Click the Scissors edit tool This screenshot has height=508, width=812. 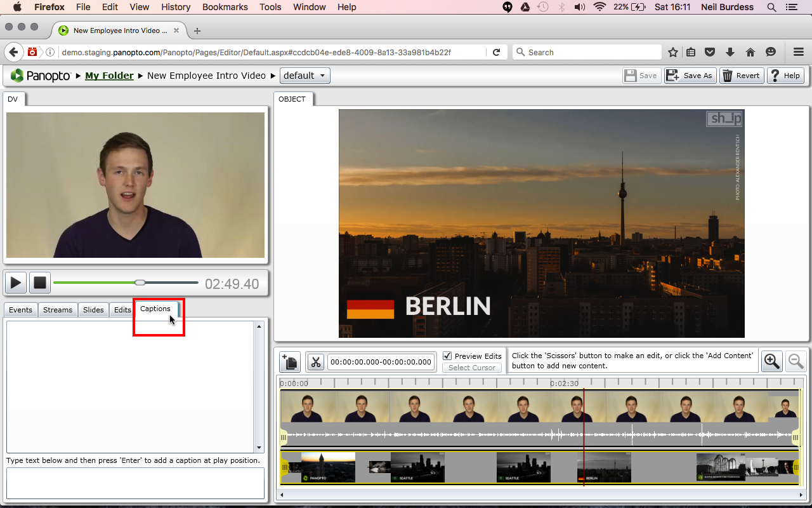[x=315, y=362]
